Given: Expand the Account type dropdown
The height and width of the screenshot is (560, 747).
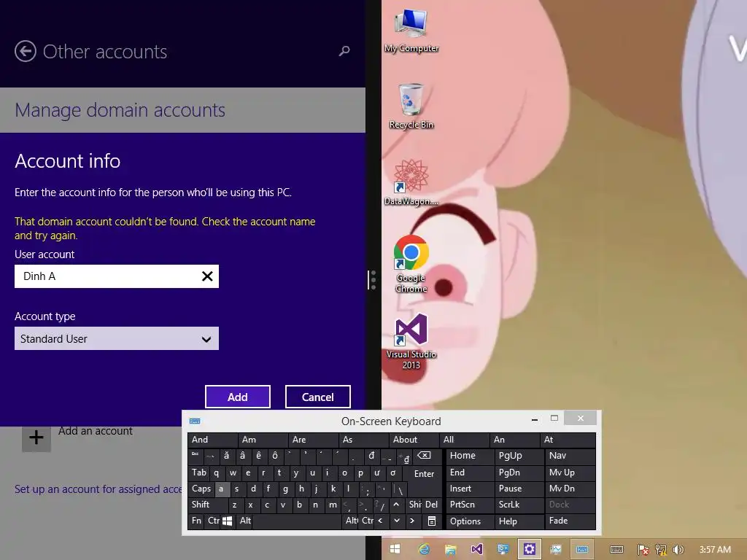Looking at the screenshot, I should click(x=117, y=338).
